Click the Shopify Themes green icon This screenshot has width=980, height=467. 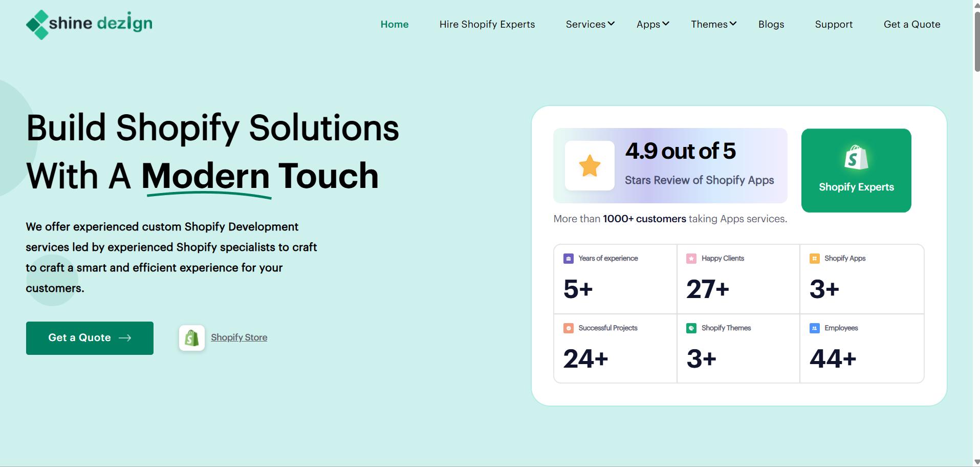pos(691,328)
